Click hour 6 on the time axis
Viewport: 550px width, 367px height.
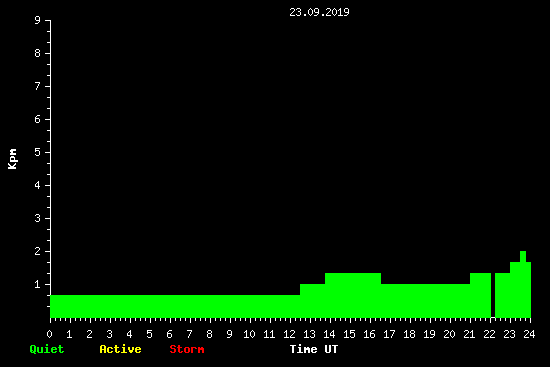coord(169,334)
